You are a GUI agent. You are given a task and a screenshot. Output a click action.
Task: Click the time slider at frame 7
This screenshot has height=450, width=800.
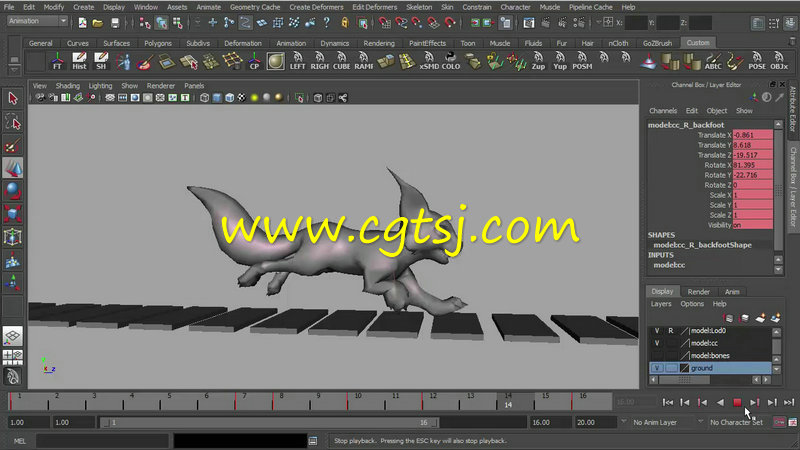(244, 402)
